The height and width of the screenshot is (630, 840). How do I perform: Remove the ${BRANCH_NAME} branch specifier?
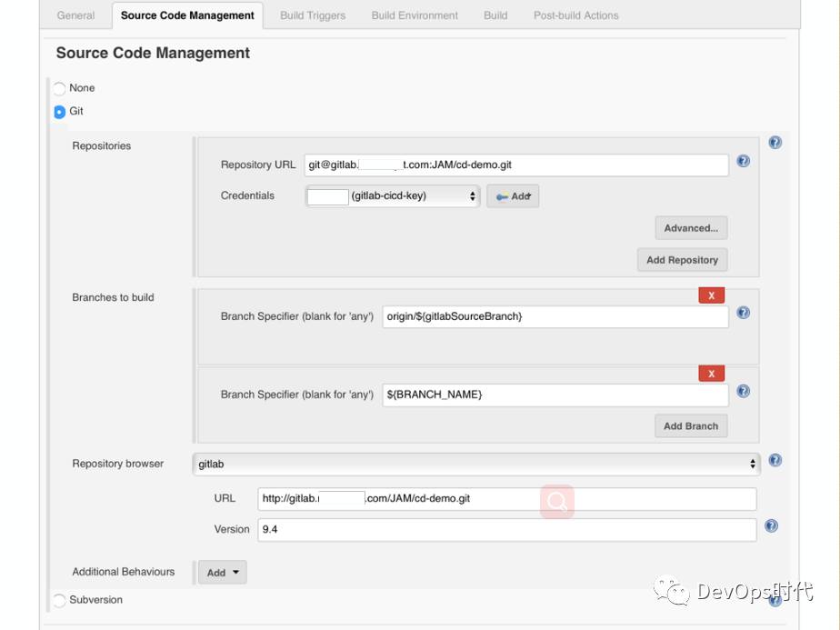(711, 374)
